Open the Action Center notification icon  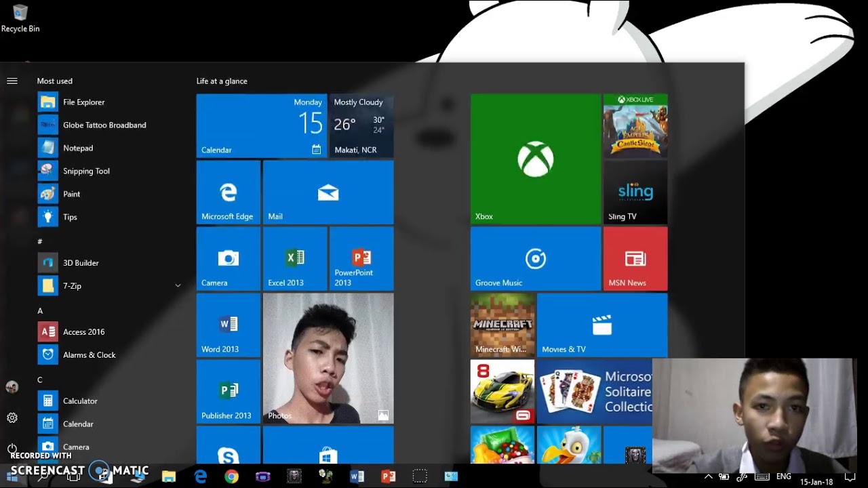pyautogui.click(x=850, y=476)
